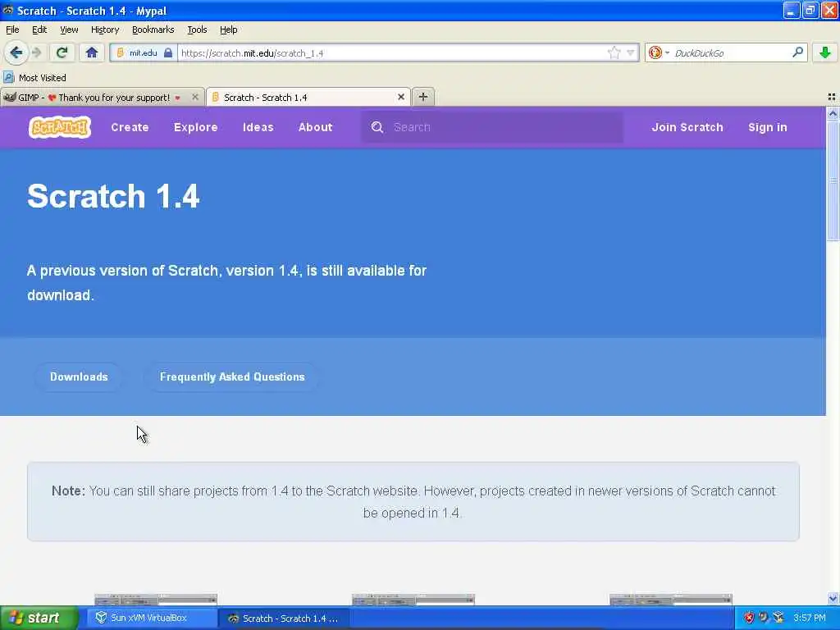This screenshot has width=840, height=630.
Task: Click Sign in link
Action: point(767,127)
